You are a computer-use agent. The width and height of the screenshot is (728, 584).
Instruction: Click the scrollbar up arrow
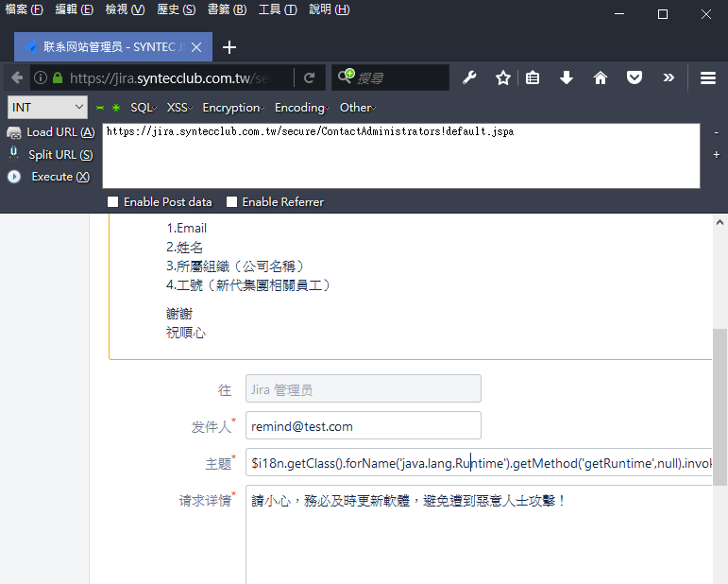coord(720,222)
